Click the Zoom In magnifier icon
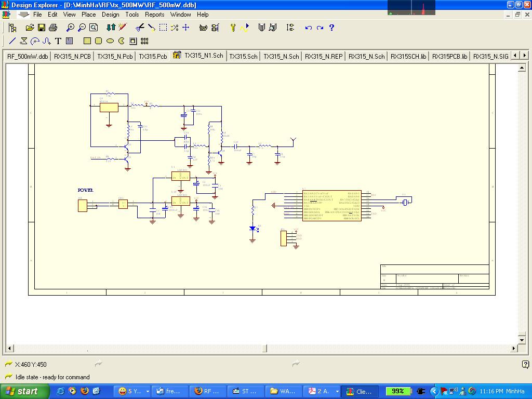 pos(70,28)
